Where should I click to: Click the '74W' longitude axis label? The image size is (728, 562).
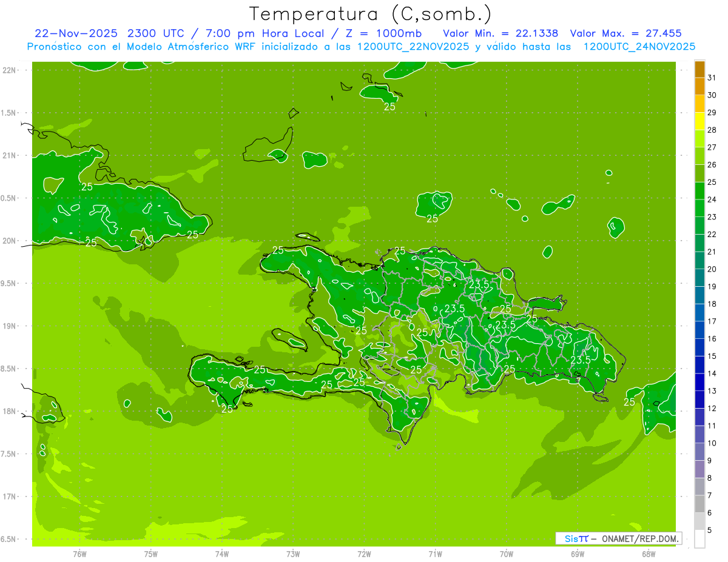pyautogui.click(x=222, y=554)
